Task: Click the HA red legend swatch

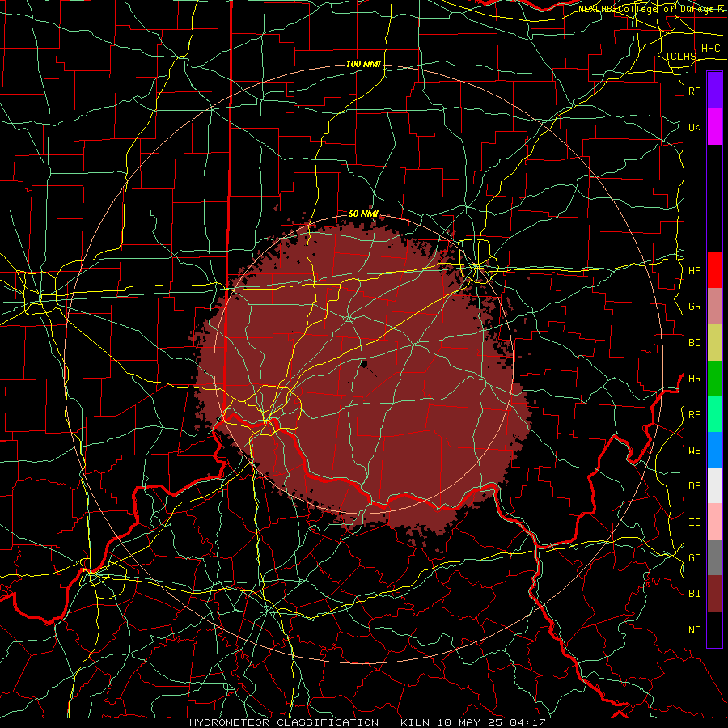Action: pyautogui.click(x=714, y=270)
